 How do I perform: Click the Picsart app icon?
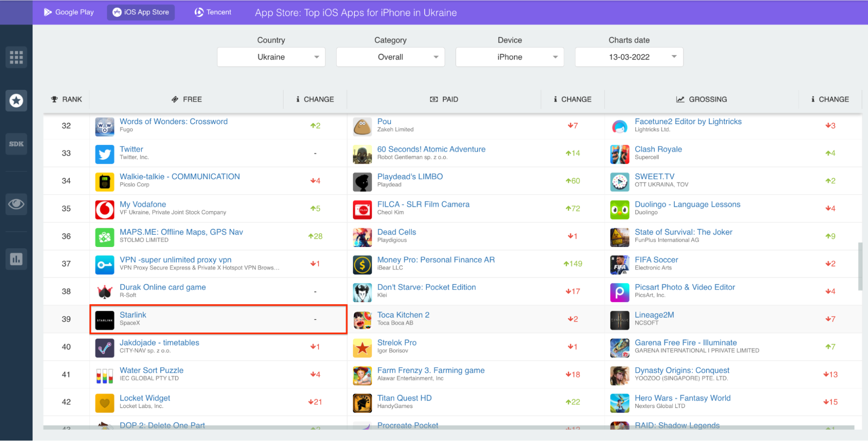coord(620,292)
